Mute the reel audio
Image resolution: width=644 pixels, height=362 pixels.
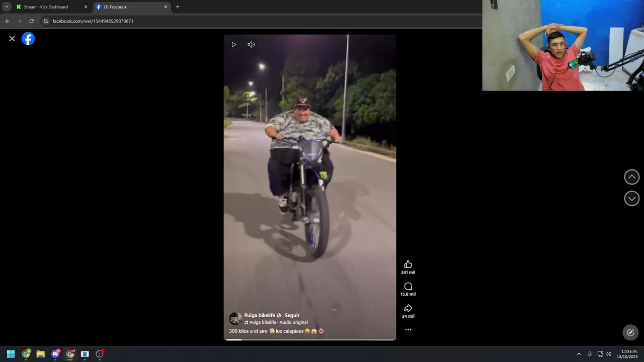pos(251,45)
